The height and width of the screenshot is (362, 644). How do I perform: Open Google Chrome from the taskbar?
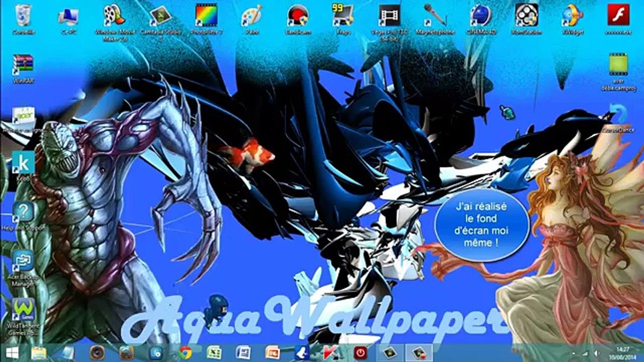[x=185, y=352]
